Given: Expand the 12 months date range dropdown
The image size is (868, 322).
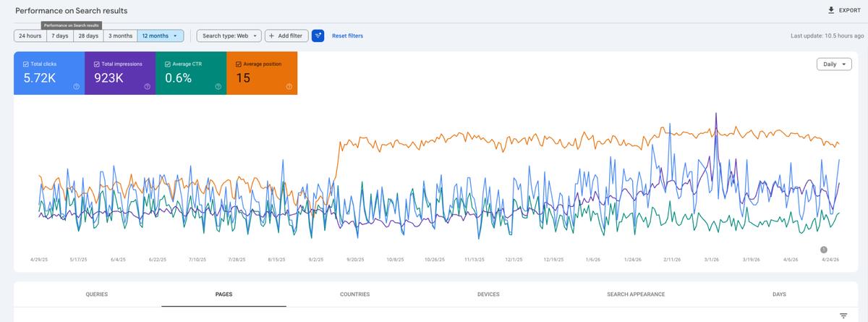Looking at the screenshot, I should coord(161,35).
